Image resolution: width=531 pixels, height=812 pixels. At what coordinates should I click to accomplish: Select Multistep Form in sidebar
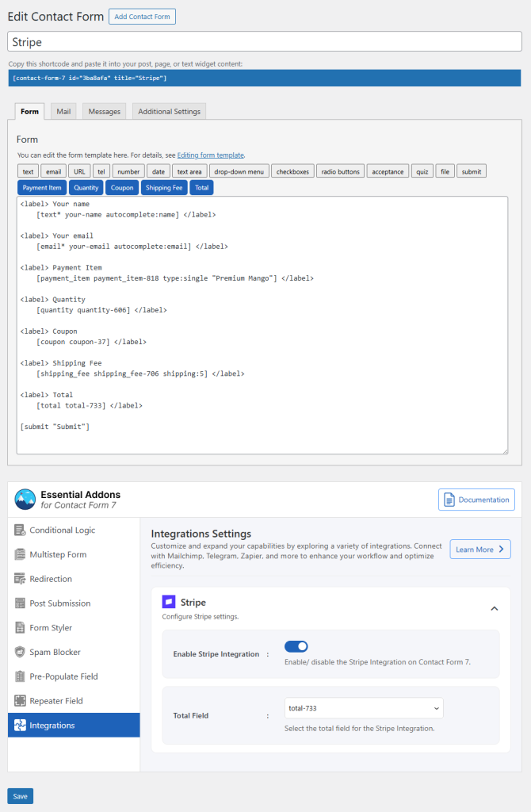(74, 554)
